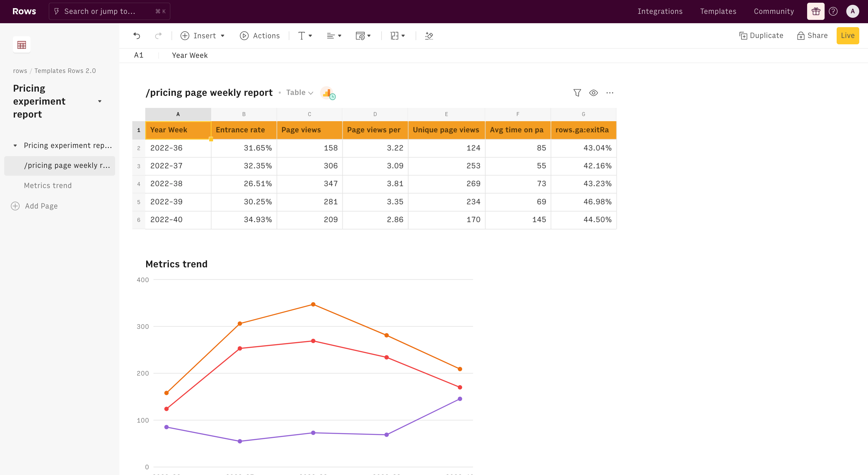This screenshot has width=868, height=475.
Task: Click the redo arrow icon
Action: pos(158,36)
